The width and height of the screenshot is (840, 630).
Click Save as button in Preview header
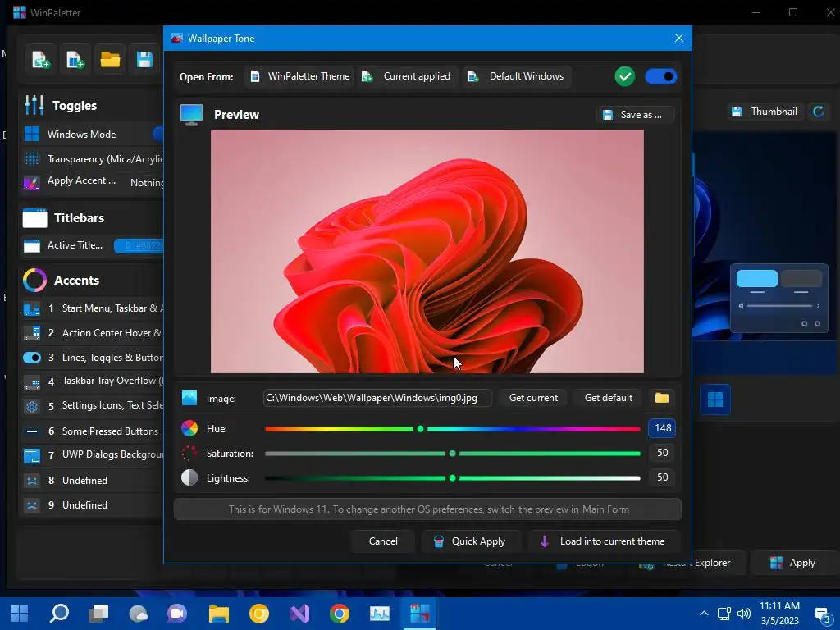coord(634,115)
